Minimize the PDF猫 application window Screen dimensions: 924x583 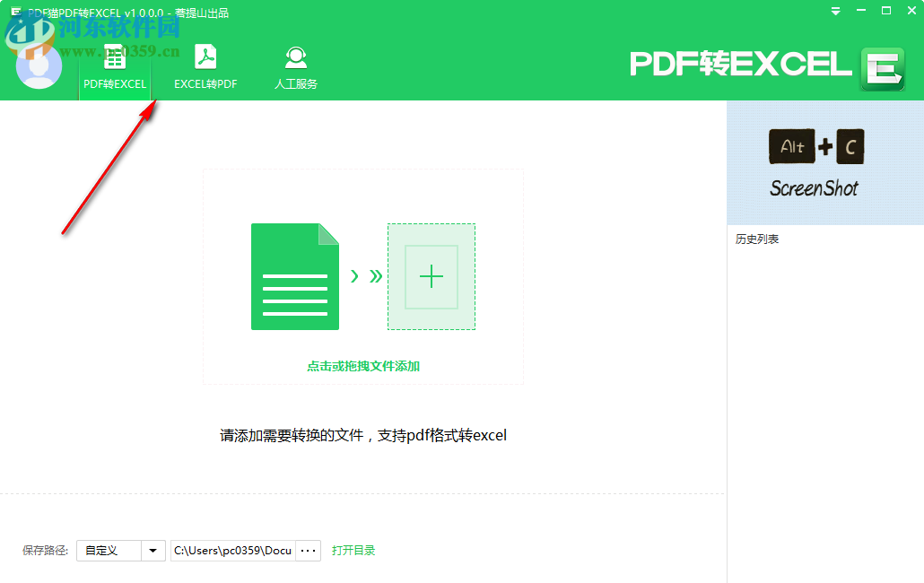click(861, 10)
